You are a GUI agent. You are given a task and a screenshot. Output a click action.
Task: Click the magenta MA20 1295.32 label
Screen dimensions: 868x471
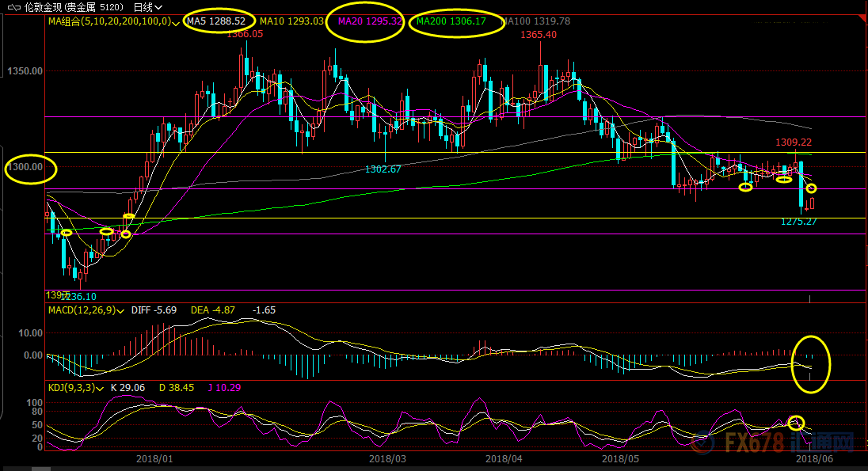coord(371,21)
